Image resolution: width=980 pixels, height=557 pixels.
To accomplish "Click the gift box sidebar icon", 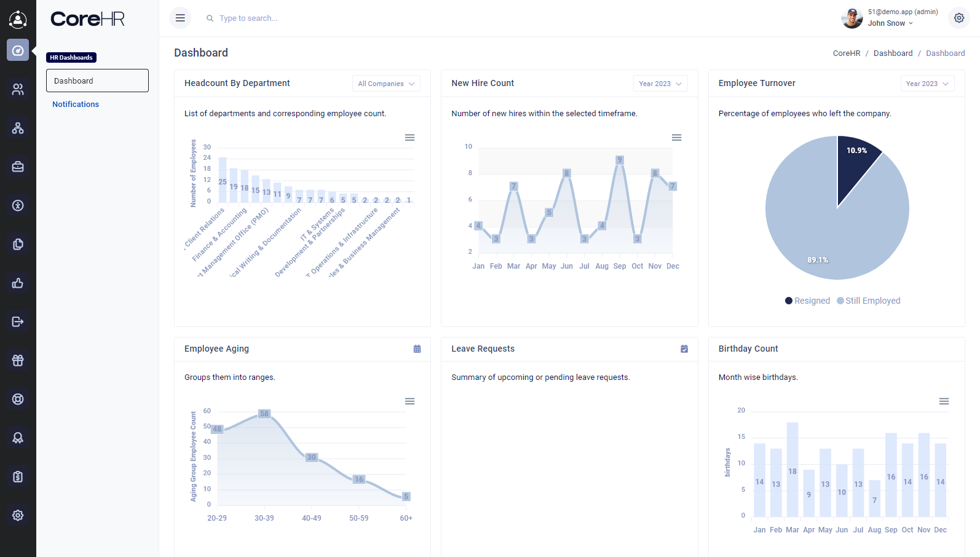I will [18, 360].
